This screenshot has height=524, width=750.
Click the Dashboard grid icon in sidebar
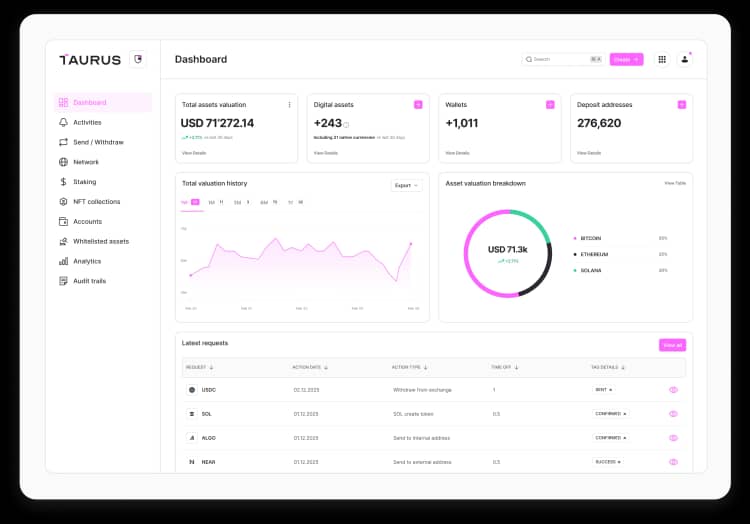coord(63,102)
